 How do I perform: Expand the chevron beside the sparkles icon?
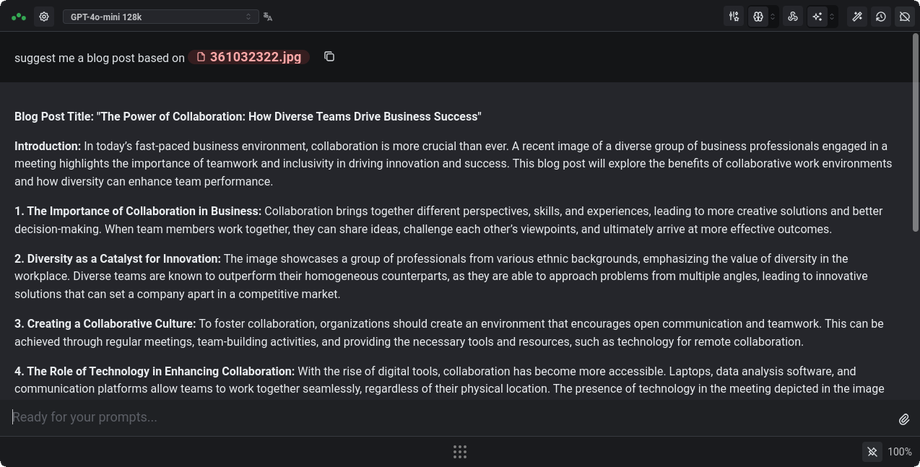click(831, 17)
